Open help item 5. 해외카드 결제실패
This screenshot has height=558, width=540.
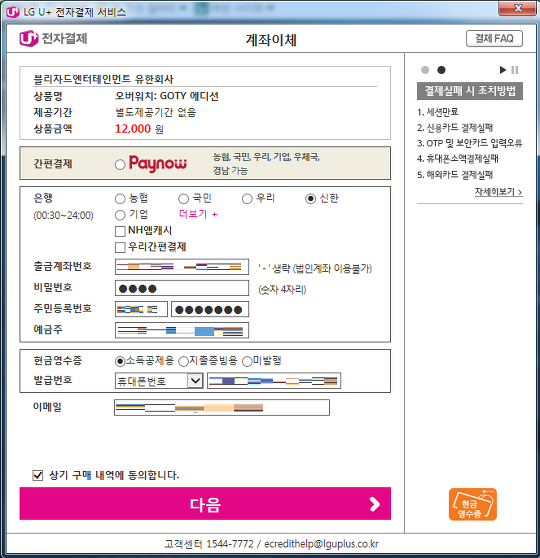click(x=455, y=175)
